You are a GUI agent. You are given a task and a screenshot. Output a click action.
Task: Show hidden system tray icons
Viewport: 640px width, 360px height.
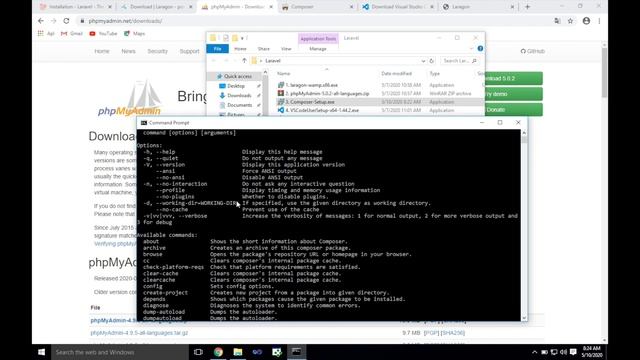coord(534,352)
